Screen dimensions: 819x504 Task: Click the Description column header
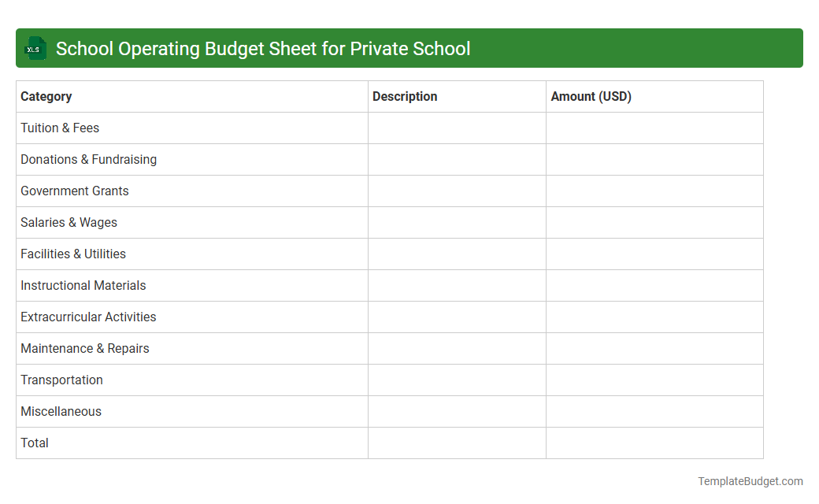[x=405, y=96]
